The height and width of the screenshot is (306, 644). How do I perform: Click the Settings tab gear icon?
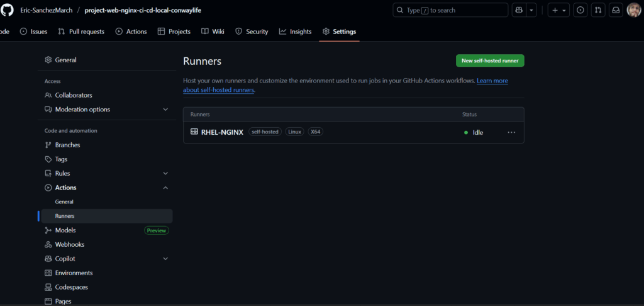click(326, 31)
